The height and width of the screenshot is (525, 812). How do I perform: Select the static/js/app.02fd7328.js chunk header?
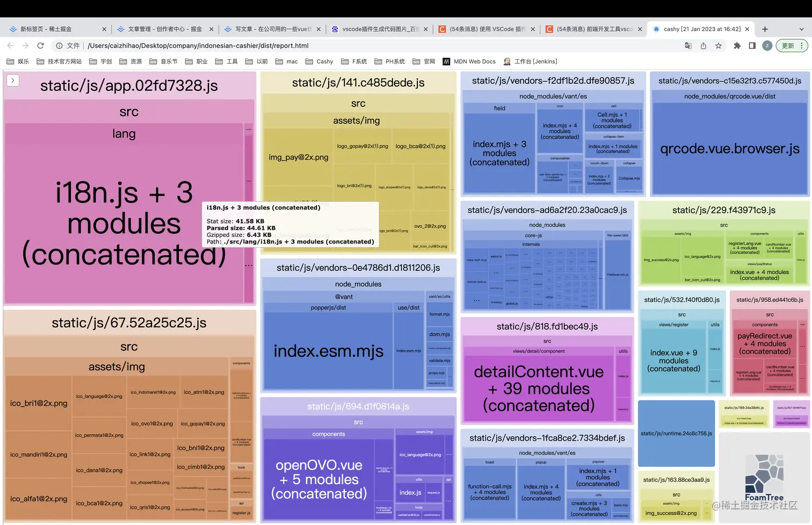point(129,85)
